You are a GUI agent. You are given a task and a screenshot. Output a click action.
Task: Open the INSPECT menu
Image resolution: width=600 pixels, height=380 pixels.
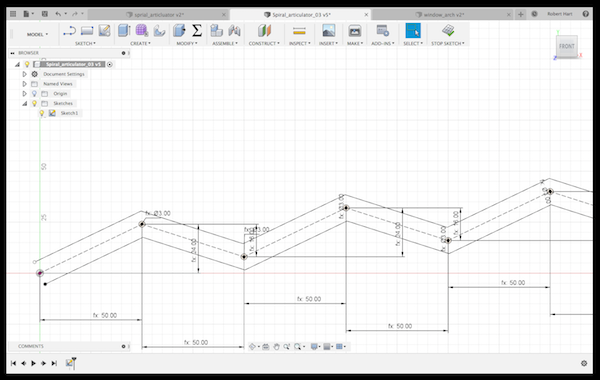tap(300, 44)
